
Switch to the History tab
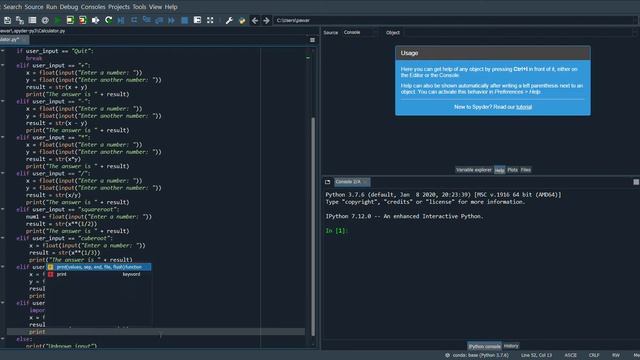click(x=511, y=346)
